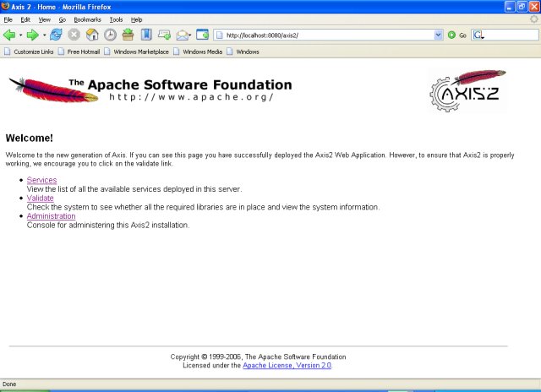Open the Services link
This screenshot has width=541, height=392.
pos(41,180)
